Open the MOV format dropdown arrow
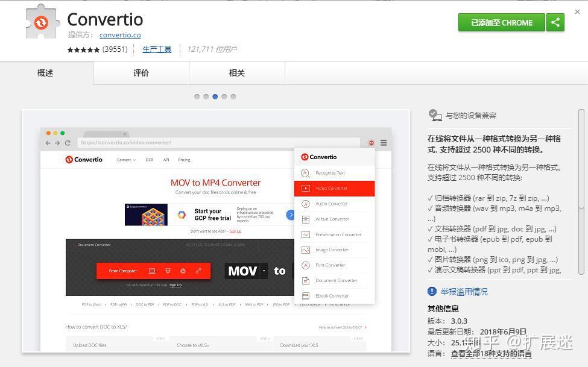This screenshot has width=588, height=367. coord(264,271)
